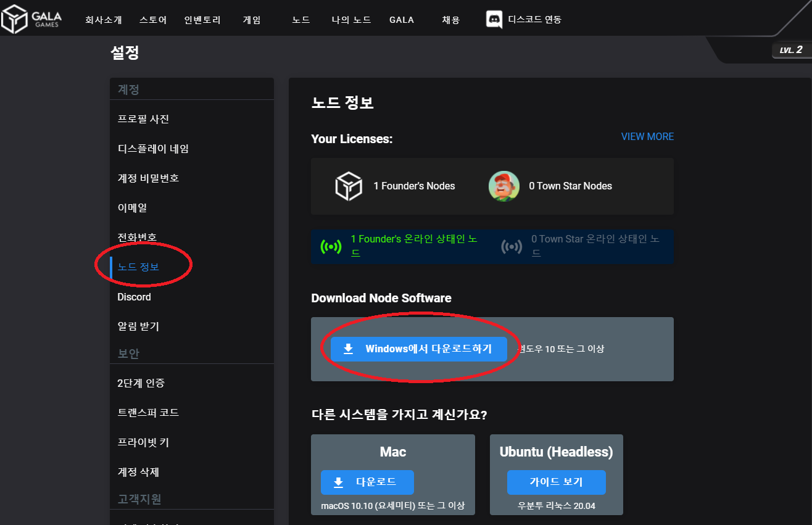
Task: Click 1 Founder's Nodes text
Action: pos(414,186)
